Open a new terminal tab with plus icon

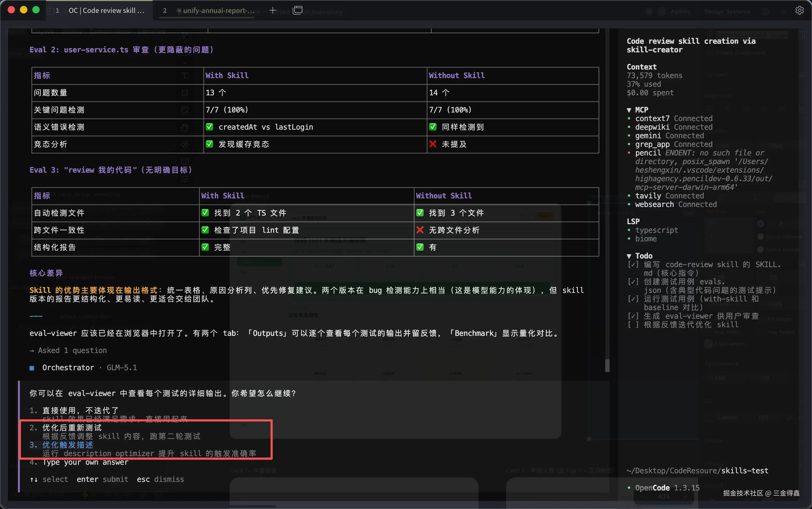coord(273,10)
